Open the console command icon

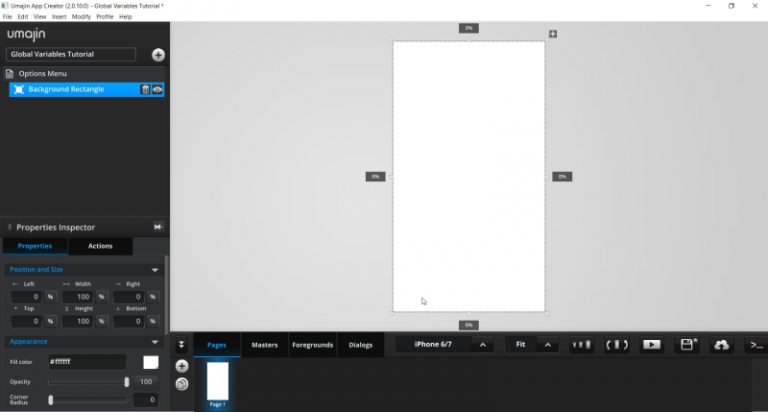[755, 345]
